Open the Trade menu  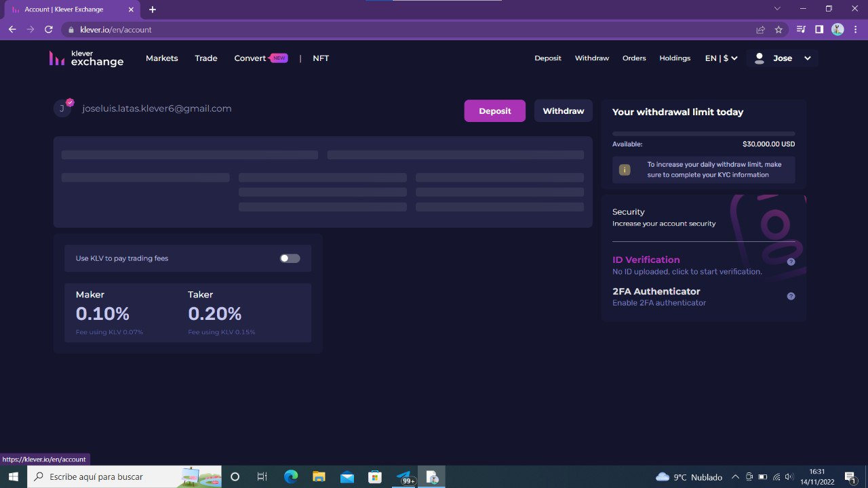(x=206, y=58)
